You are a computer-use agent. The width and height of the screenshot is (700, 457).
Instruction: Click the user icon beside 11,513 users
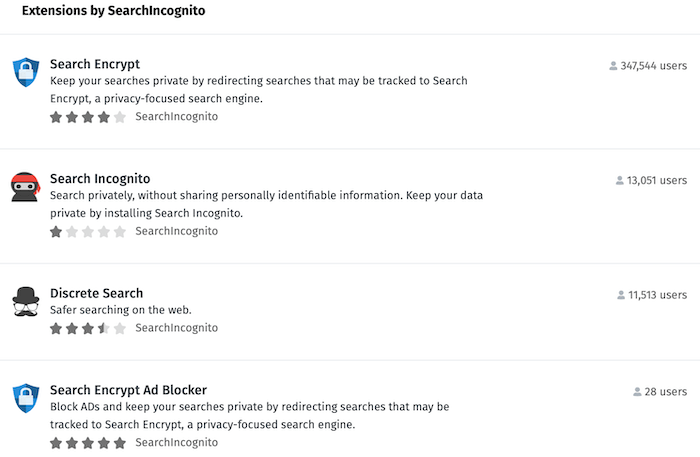(621, 295)
